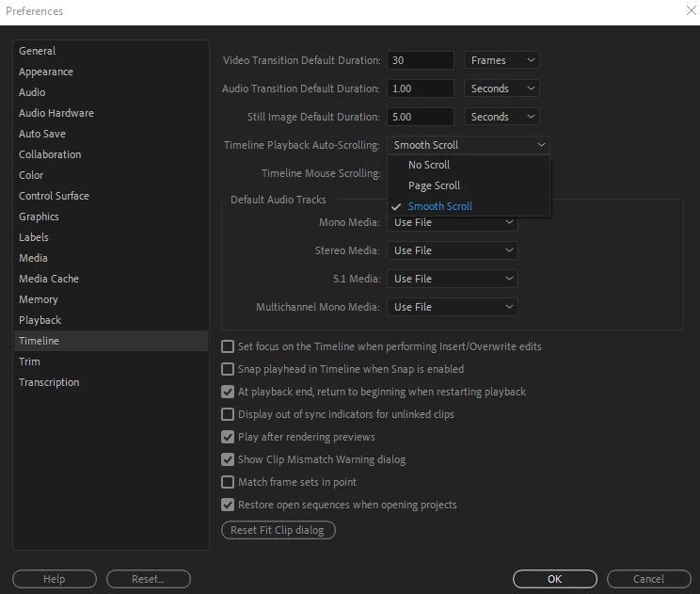
Task: Uncheck Play after rendering previews
Action: 228,437
